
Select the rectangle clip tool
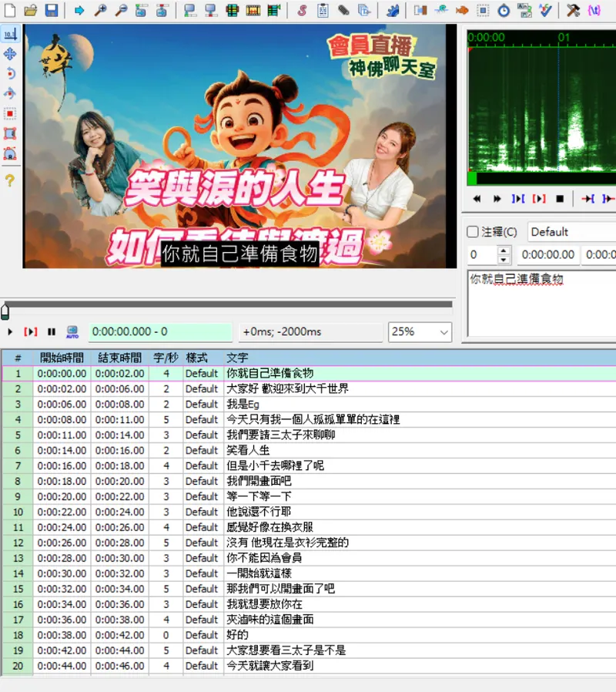coord(10,133)
